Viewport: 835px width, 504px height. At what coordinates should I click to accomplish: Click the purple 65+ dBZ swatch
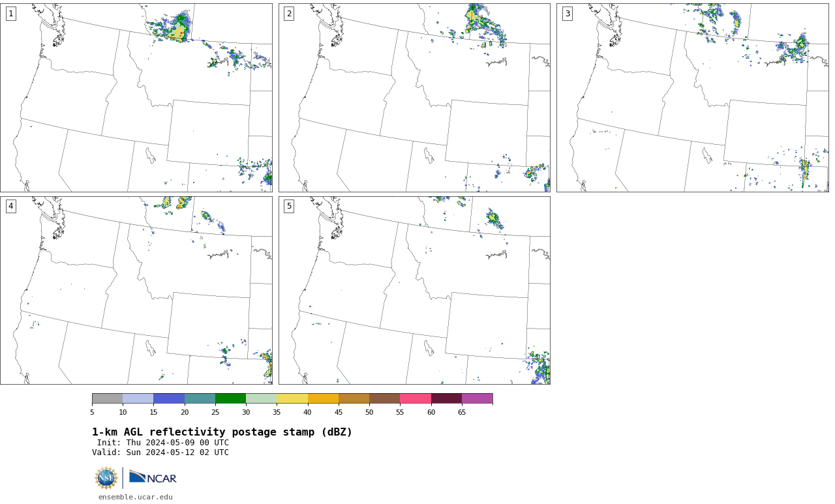coord(478,398)
